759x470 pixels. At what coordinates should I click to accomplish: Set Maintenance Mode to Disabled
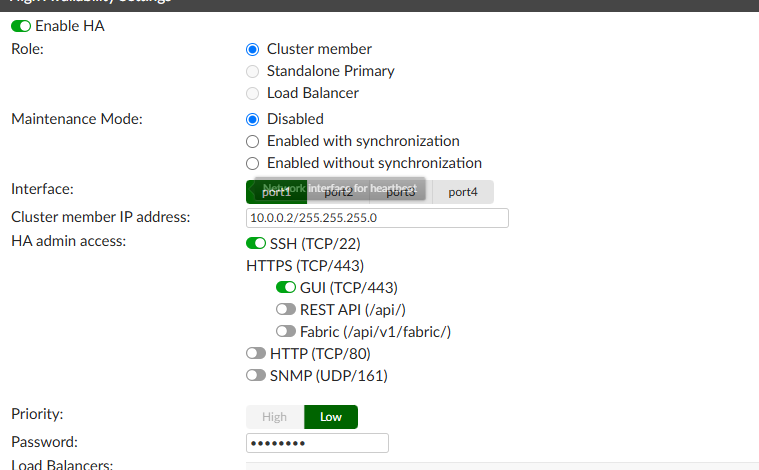[x=253, y=119]
